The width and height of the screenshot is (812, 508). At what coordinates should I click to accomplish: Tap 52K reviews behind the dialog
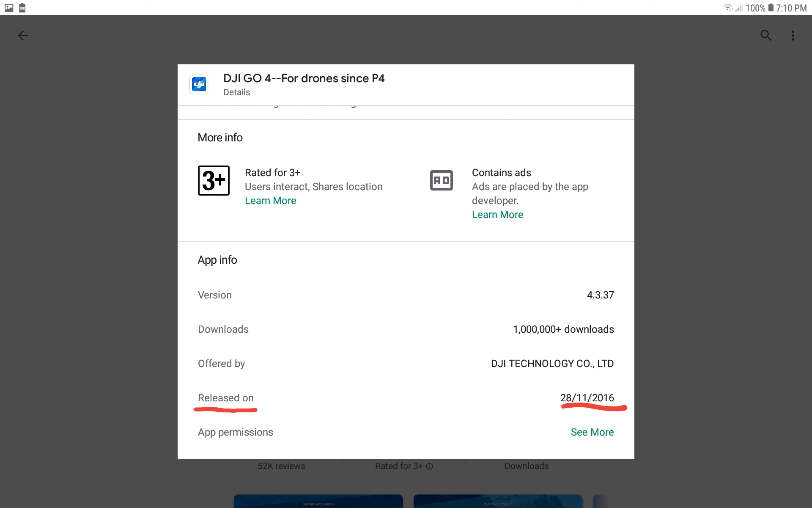[x=281, y=466]
